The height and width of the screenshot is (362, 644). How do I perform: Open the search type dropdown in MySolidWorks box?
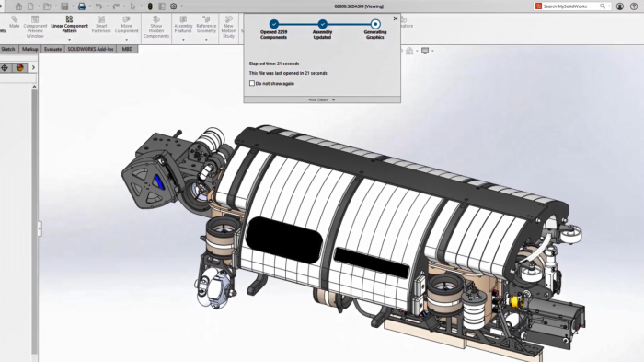tap(609, 6)
